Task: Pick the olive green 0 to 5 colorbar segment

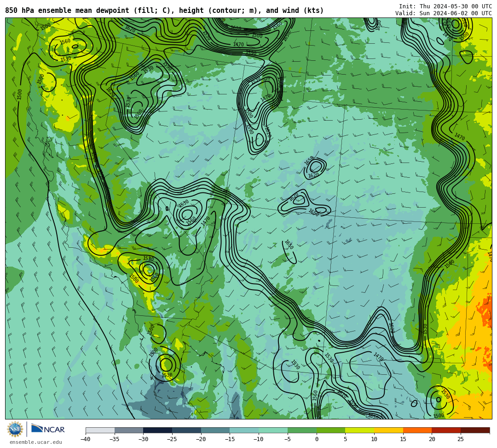Action: point(331,430)
